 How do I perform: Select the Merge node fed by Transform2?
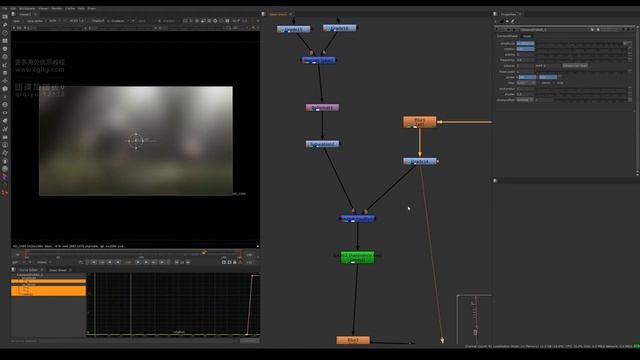coord(358,219)
